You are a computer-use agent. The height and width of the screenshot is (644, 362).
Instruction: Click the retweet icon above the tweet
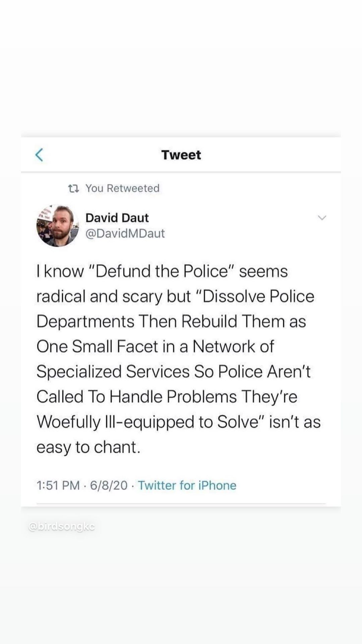point(73,189)
